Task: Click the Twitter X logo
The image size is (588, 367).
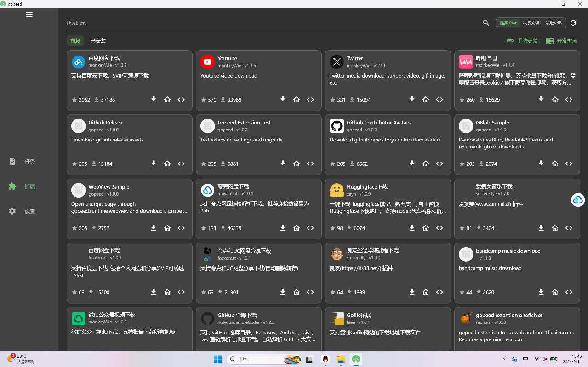Action: 337,62
